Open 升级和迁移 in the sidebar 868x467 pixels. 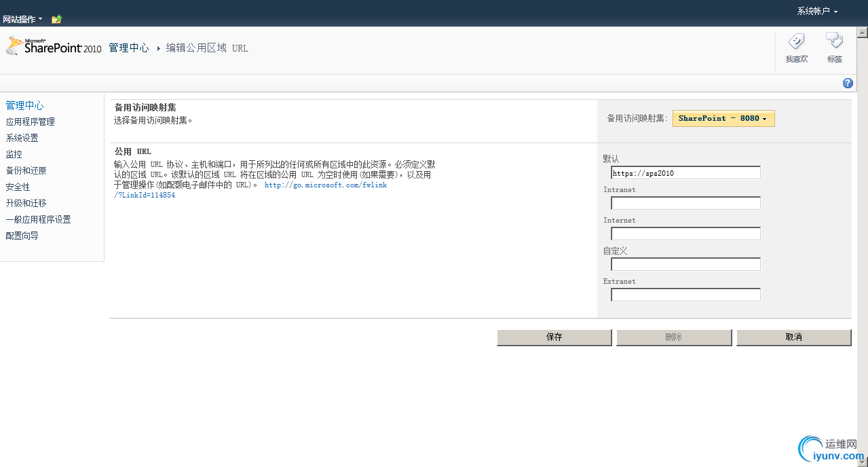(x=26, y=203)
